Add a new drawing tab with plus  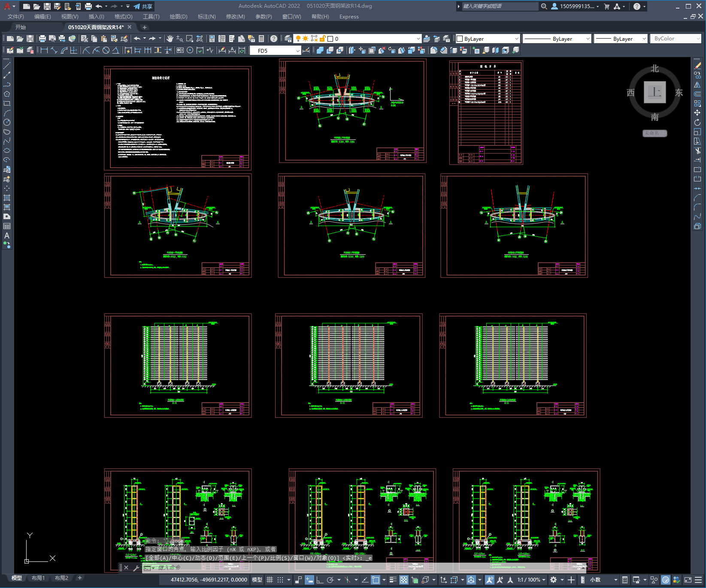pyautogui.click(x=145, y=27)
